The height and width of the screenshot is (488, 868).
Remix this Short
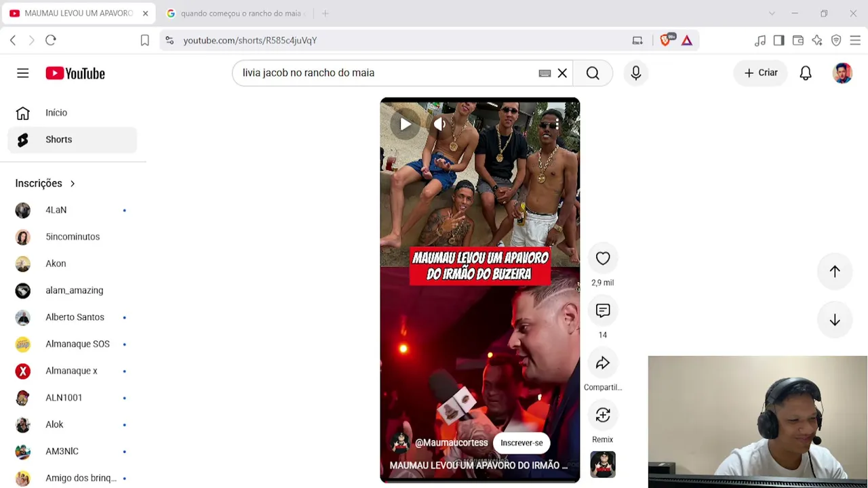[x=603, y=415]
